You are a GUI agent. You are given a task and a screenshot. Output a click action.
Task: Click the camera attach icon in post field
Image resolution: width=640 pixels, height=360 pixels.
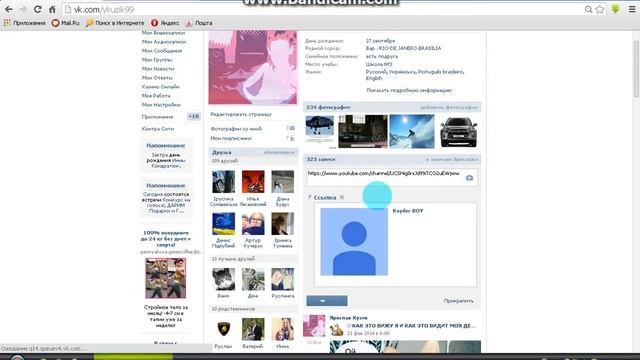point(469,178)
